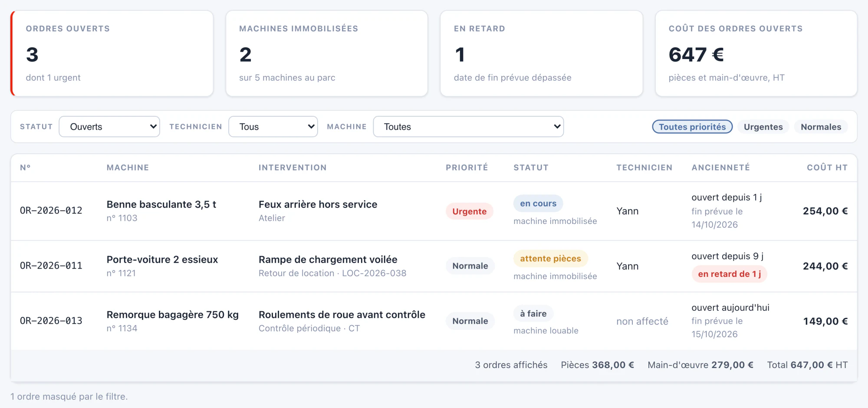868x408 pixels.
Task: Click the en retard de 1 j badge
Action: pos(730,274)
